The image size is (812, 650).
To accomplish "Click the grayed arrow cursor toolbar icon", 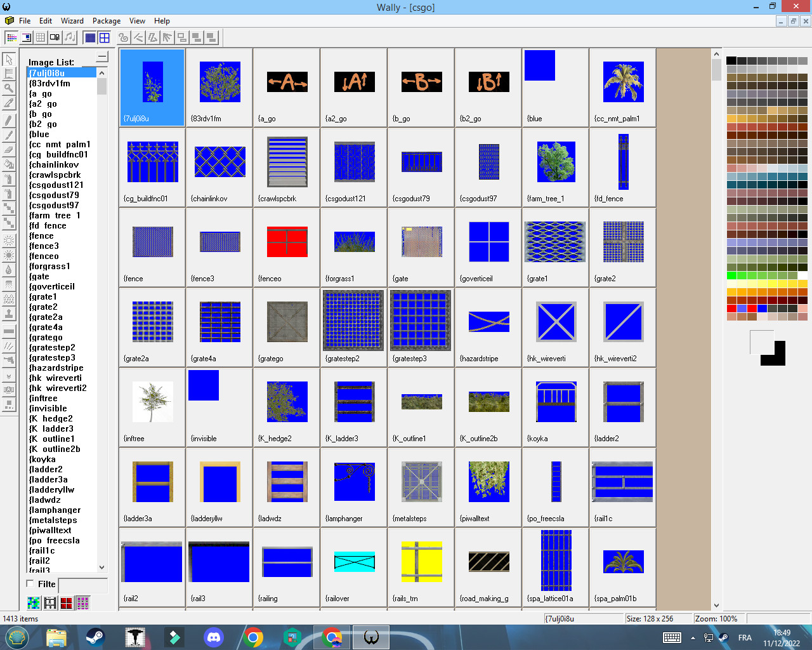I will 167,37.
